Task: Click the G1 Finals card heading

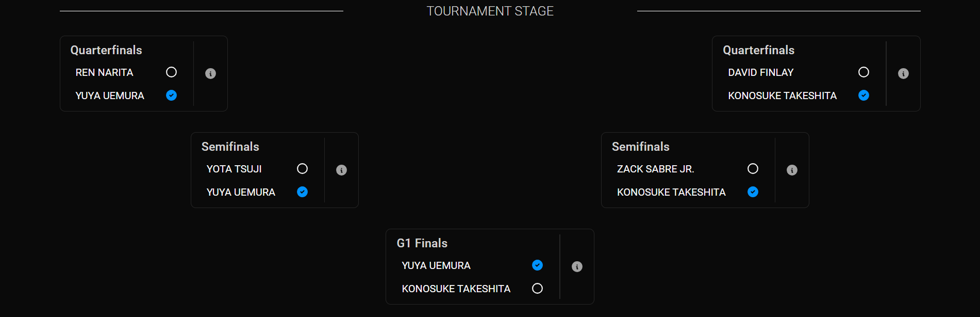Action: click(422, 243)
